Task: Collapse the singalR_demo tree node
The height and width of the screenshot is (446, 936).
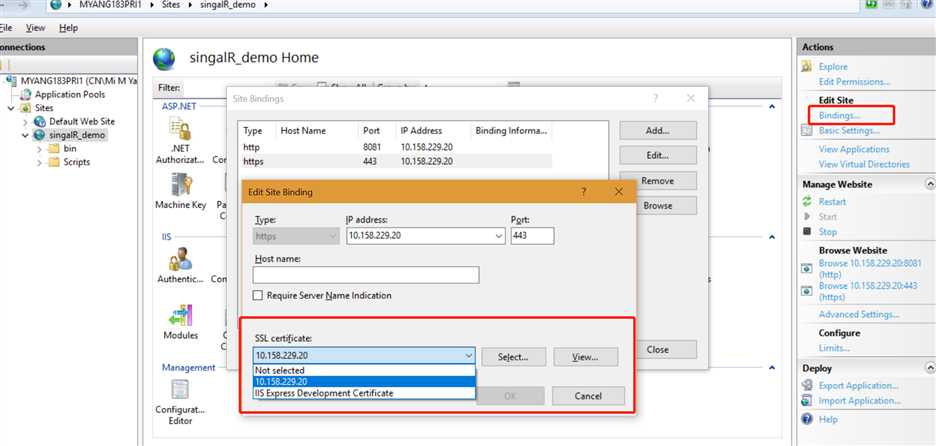Action: (25, 136)
